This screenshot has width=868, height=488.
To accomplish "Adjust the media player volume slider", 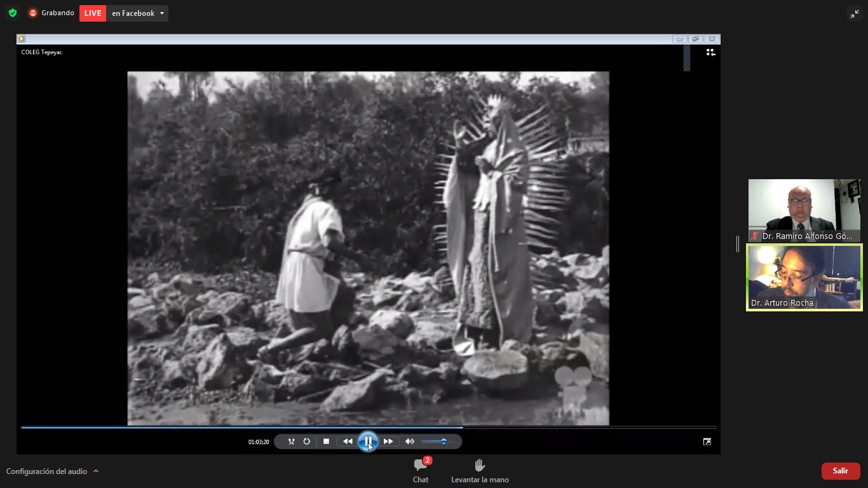I will pos(438,442).
